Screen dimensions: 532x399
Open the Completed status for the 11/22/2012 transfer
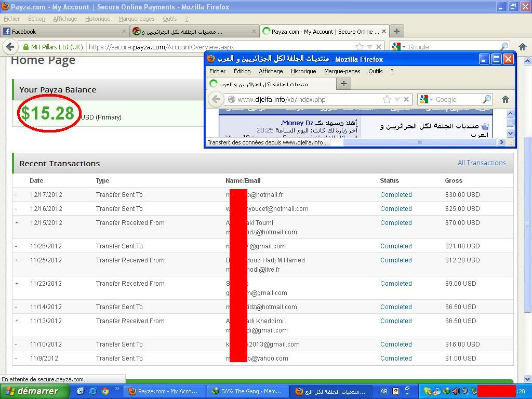pyautogui.click(x=396, y=283)
